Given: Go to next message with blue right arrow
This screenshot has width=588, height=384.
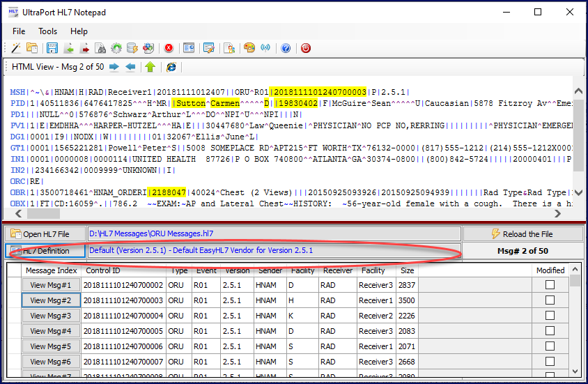Looking at the screenshot, I should coord(114,67).
